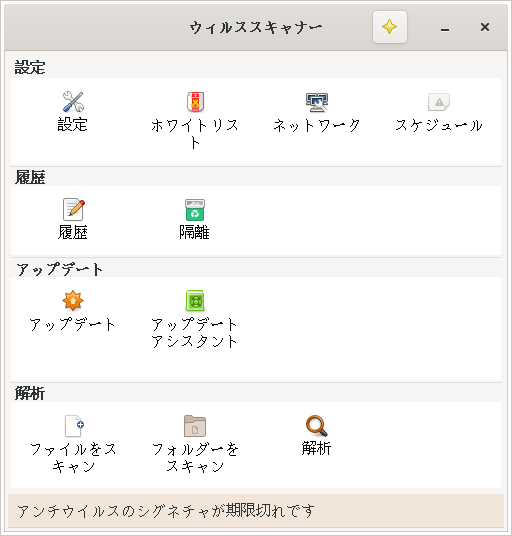Open the ホワイトリスト icon
Viewport: 512px width, 536px height.
[195, 102]
